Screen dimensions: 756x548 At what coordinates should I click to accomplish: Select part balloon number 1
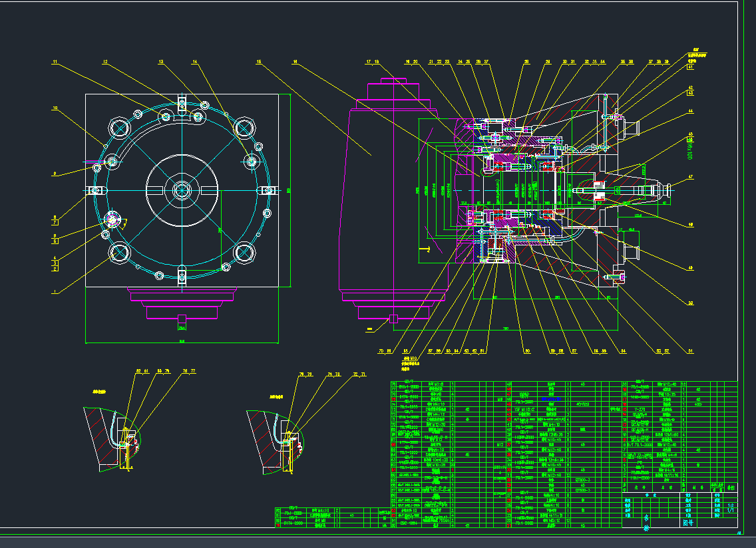click(55, 291)
